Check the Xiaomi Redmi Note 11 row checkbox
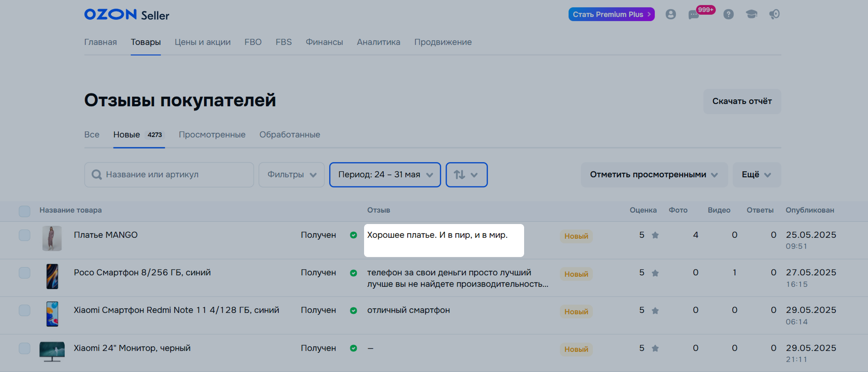Image resolution: width=868 pixels, height=372 pixels. [x=24, y=310]
